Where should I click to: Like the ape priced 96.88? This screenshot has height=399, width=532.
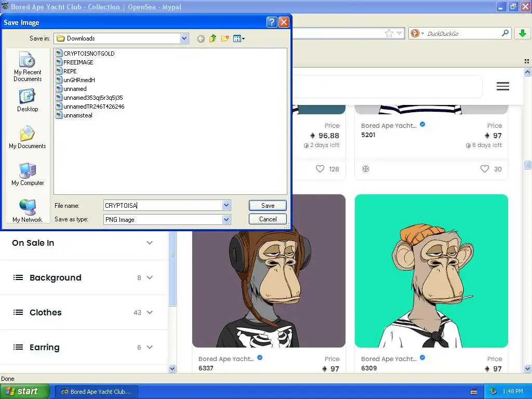pos(320,169)
